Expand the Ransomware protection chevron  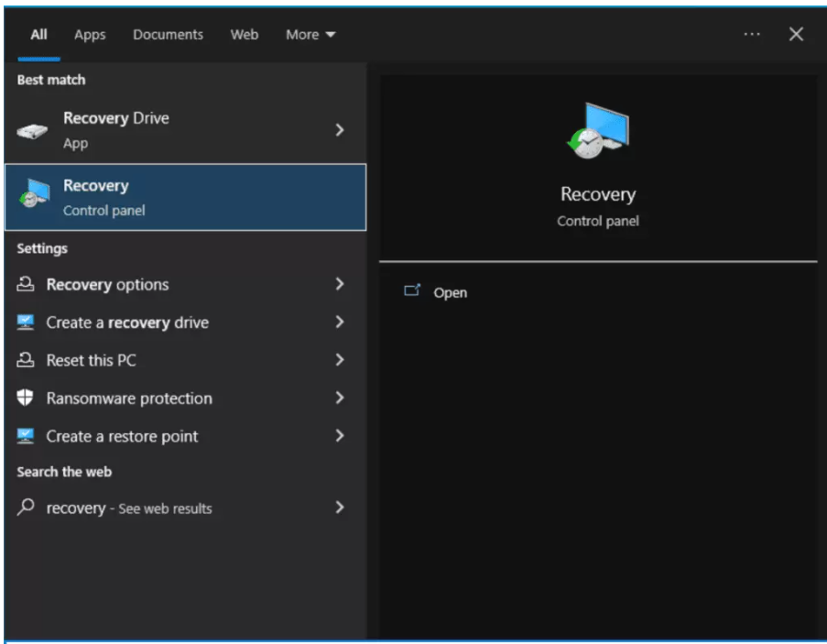pyautogui.click(x=340, y=398)
